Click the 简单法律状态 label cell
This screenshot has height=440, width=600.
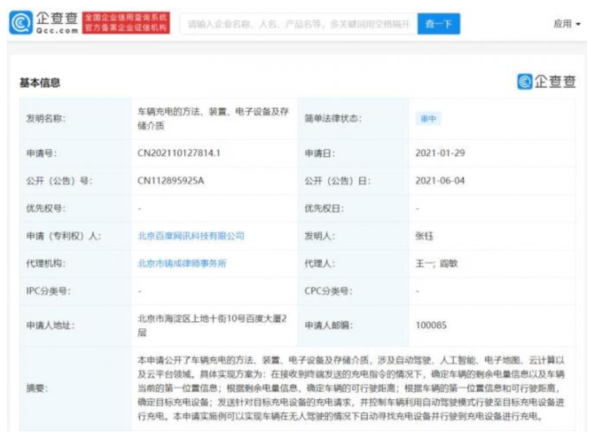coord(354,119)
